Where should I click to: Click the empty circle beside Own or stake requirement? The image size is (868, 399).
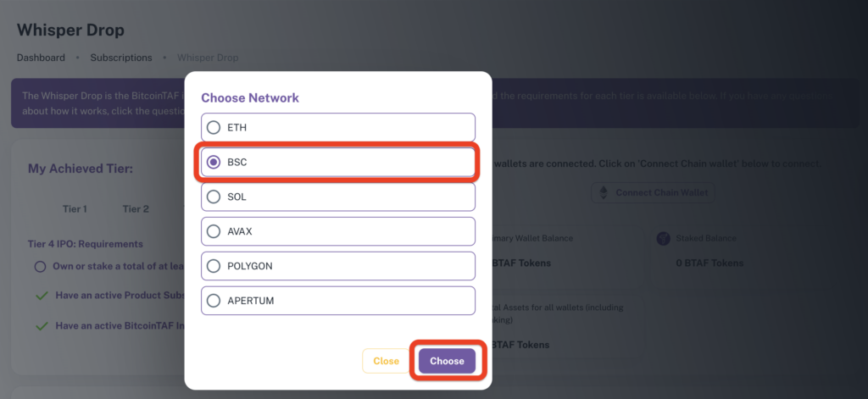(x=40, y=267)
